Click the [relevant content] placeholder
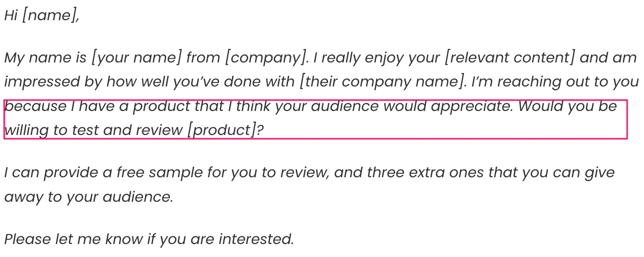Screen dimensions: 644x257 click(510, 58)
